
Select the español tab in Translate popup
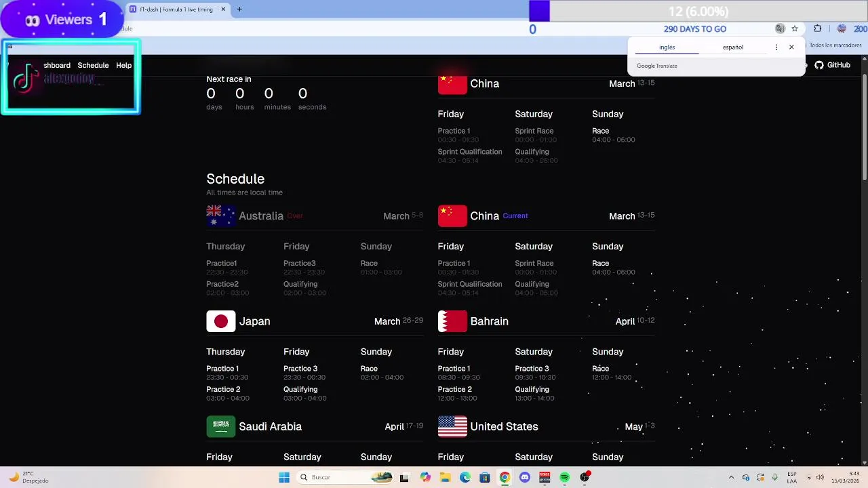[733, 47]
